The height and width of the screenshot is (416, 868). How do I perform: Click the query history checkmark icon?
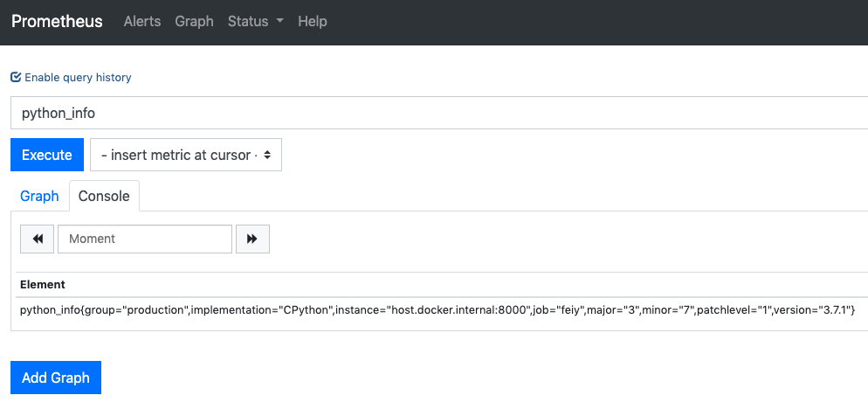point(16,77)
